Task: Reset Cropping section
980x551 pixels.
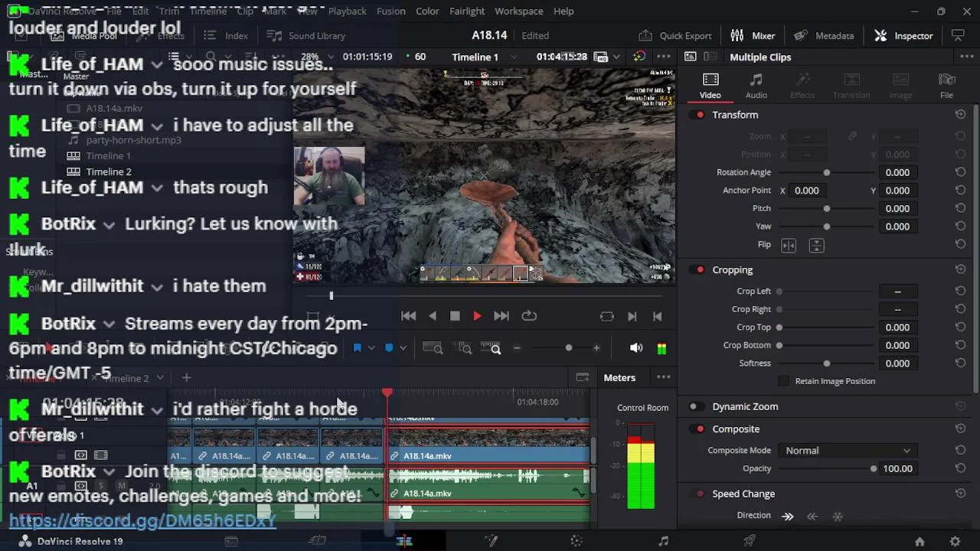Action: click(x=960, y=269)
